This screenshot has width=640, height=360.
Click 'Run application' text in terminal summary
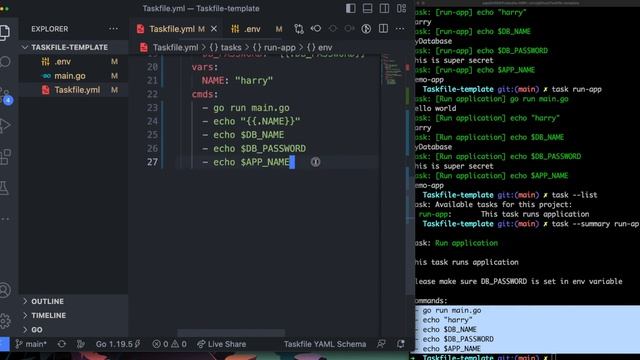click(466, 243)
